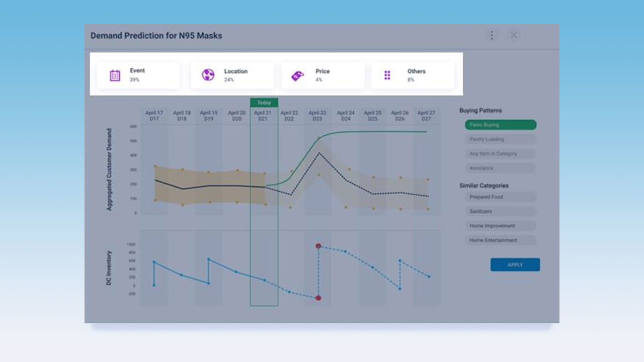This screenshot has width=644, height=362.
Task: Select the green Today marker
Action: (264, 103)
